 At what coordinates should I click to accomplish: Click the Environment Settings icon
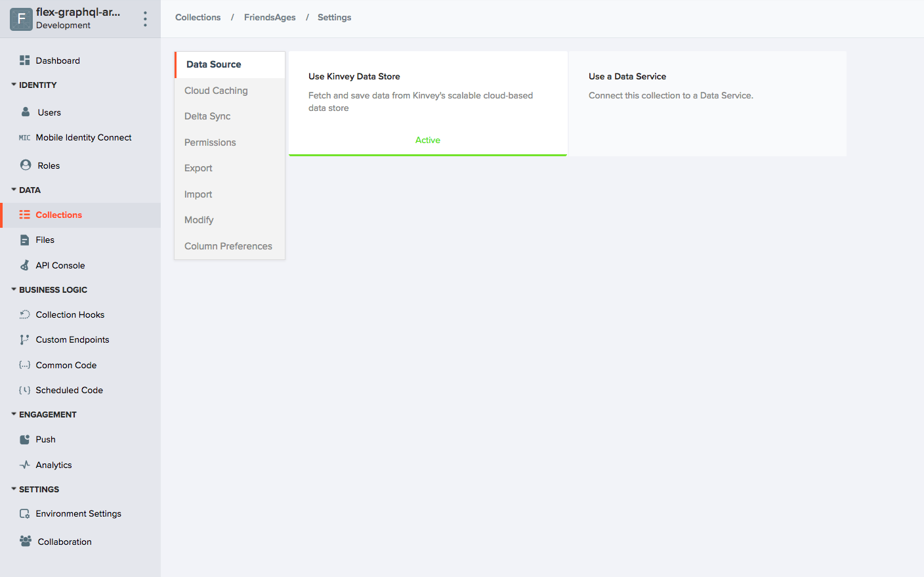(25, 514)
